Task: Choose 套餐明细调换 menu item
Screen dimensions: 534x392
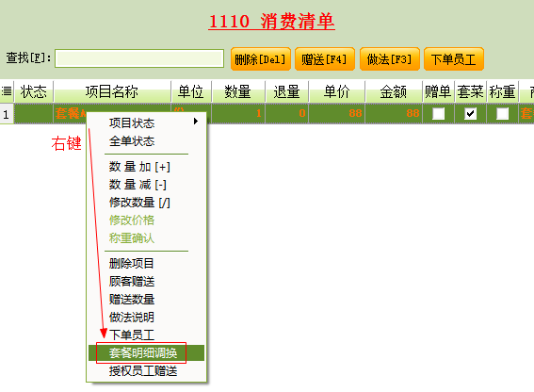Action: [146, 352]
